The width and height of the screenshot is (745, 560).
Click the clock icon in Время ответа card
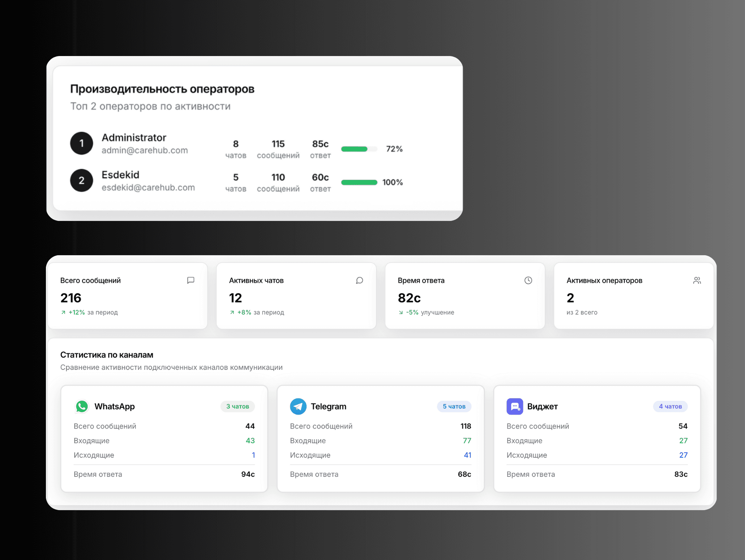[528, 280]
